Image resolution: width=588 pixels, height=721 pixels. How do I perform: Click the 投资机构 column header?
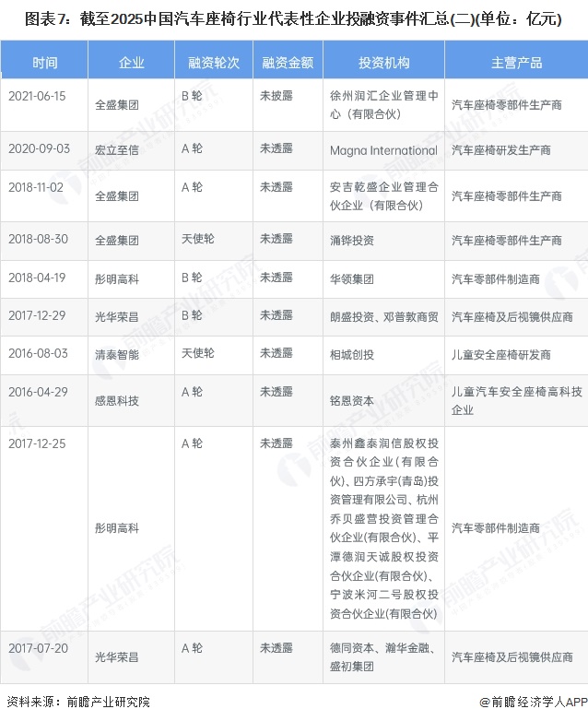click(383, 63)
